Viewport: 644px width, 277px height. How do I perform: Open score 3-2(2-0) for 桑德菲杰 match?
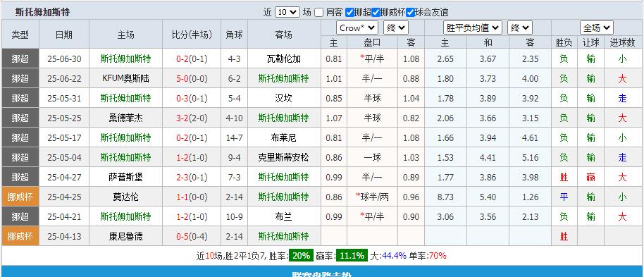click(192, 118)
